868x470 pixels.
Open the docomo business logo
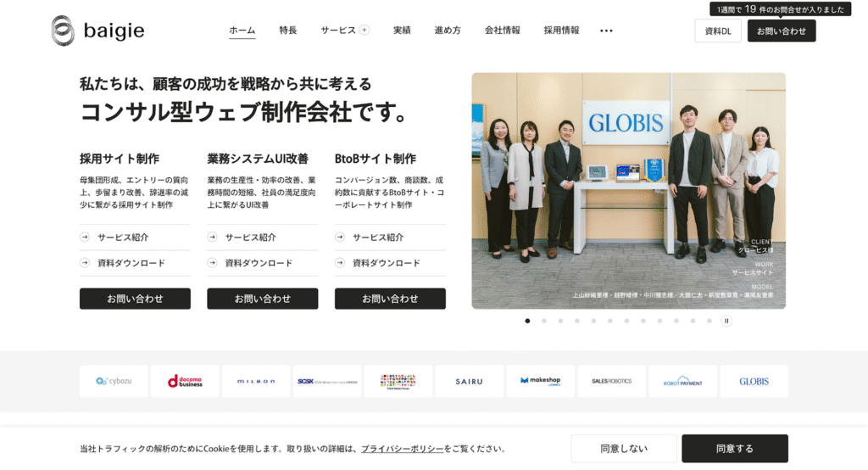[x=185, y=381]
